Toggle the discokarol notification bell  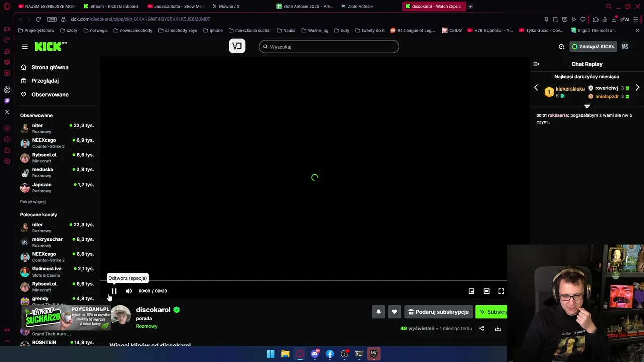(x=378, y=312)
